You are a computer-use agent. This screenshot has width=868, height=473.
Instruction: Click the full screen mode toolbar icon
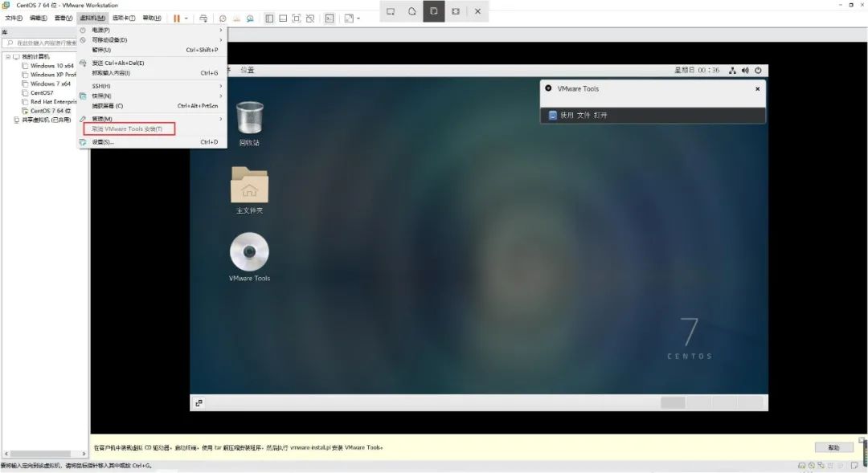click(x=296, y=18)
